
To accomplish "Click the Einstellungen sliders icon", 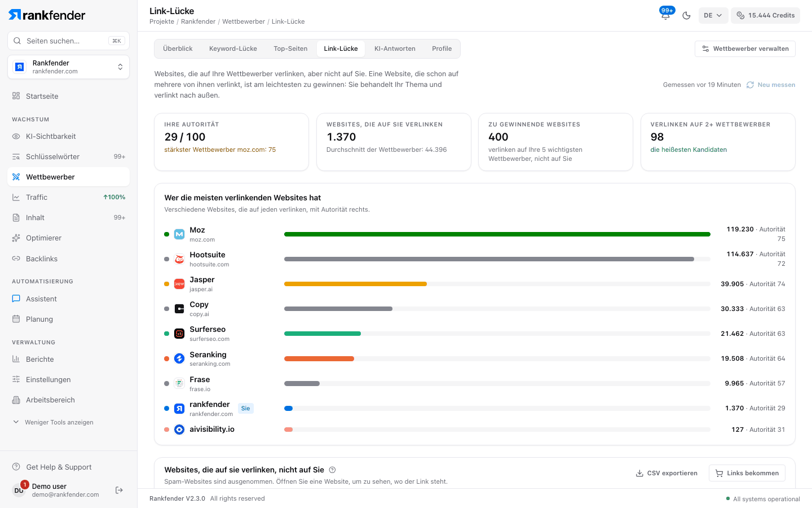I will [x=16, y=379].
